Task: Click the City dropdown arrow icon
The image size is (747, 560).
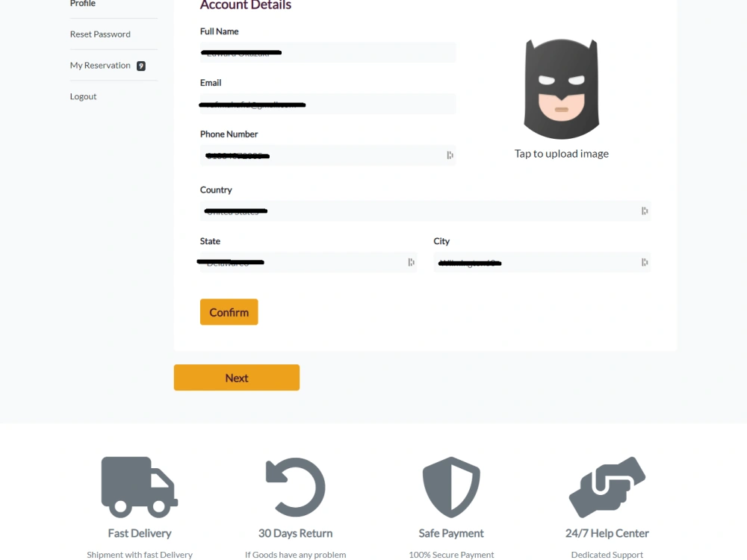Action: point(645,262)
